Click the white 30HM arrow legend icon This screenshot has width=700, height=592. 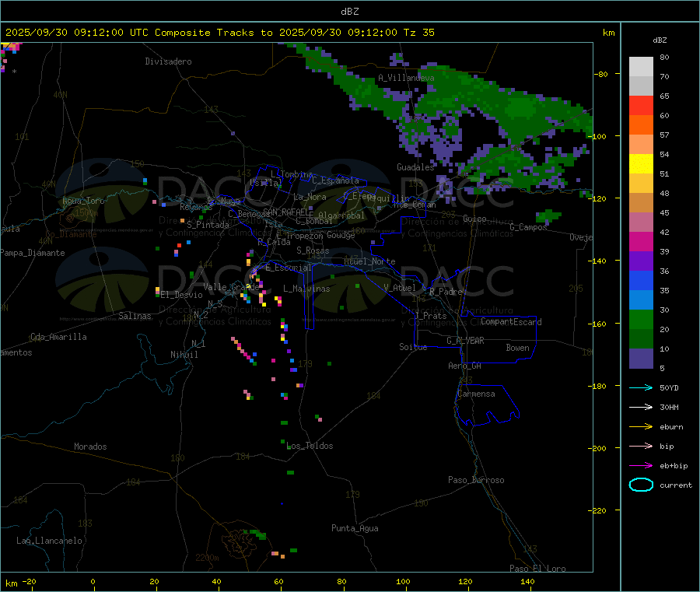point(641,407)
